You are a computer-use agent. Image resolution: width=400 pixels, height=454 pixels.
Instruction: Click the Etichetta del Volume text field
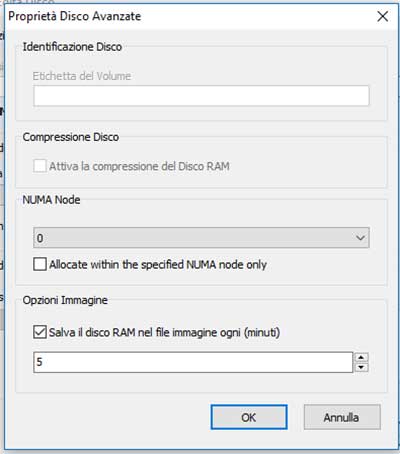pyautogui.click(x=201, y=96)
